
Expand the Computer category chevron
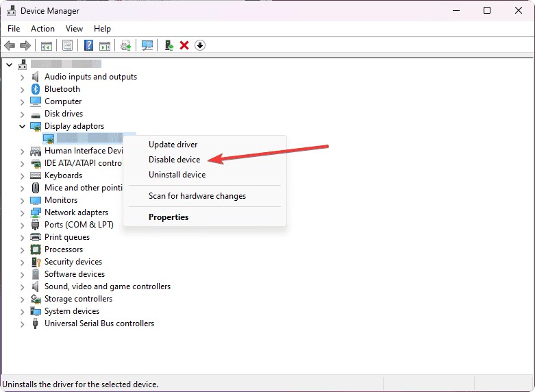click(x=22, y=102)
